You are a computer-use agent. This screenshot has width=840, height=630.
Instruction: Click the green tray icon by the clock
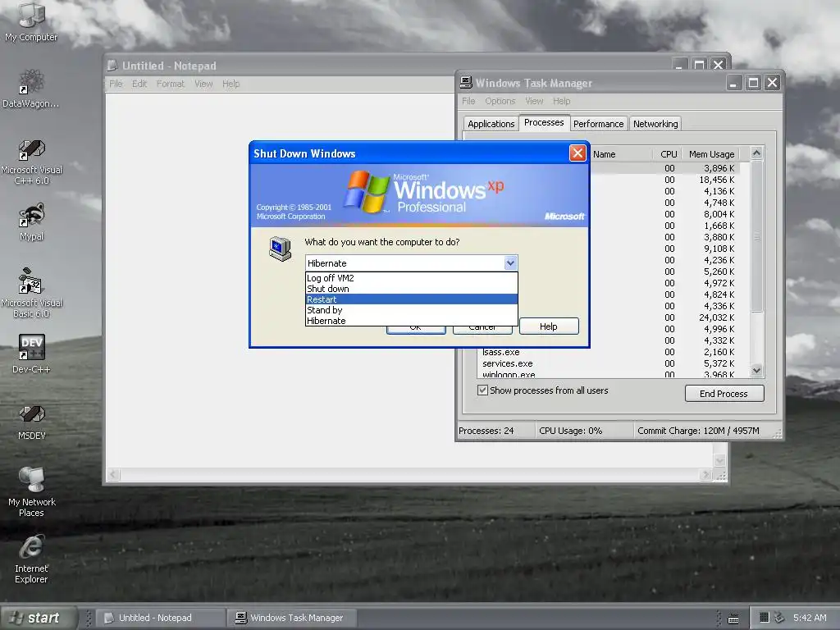point(779,618)
